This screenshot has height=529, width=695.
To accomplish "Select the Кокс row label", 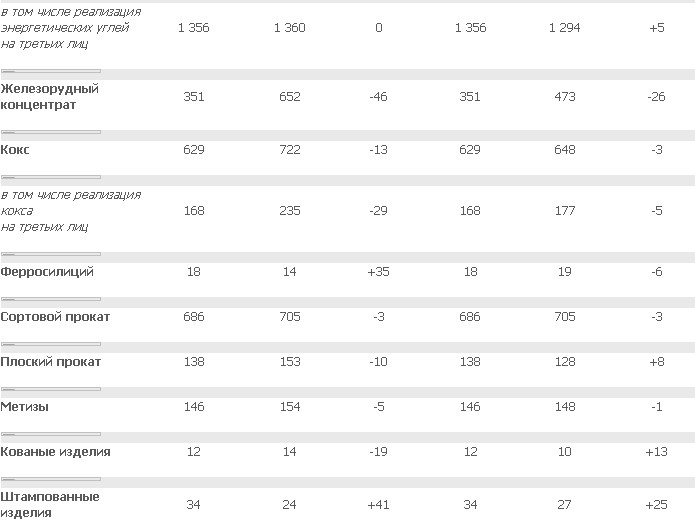I will tap(18, 149).
